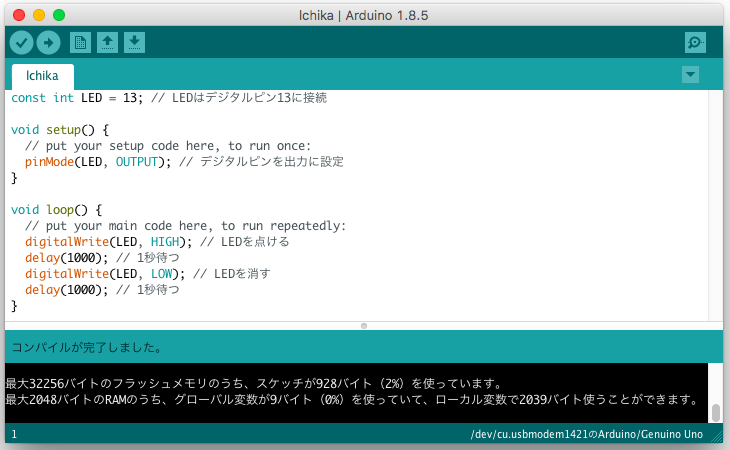Click the line number 1 in status bar
730x450 pixels.
tap(14, 434)
